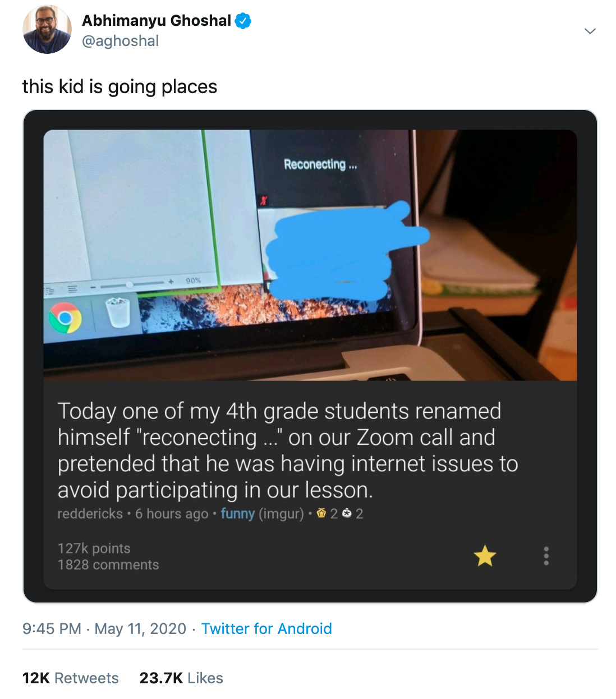
Task: Open Abhimanyu Ghoshal's profile picture
Action: [x=47, y=29]
